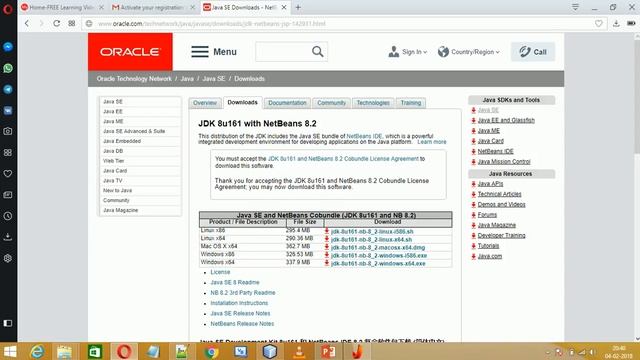Reload the current page
This screenshot has height=360, width=640.
point(57,24)
